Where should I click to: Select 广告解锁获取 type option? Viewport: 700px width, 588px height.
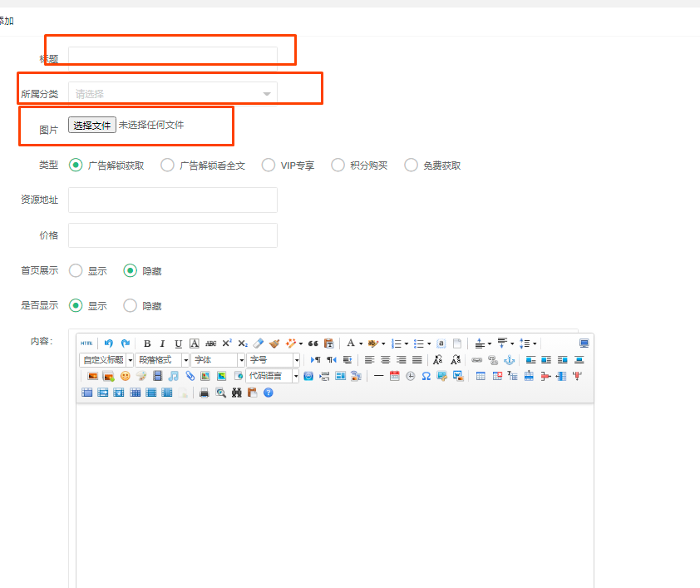[76, 166]
